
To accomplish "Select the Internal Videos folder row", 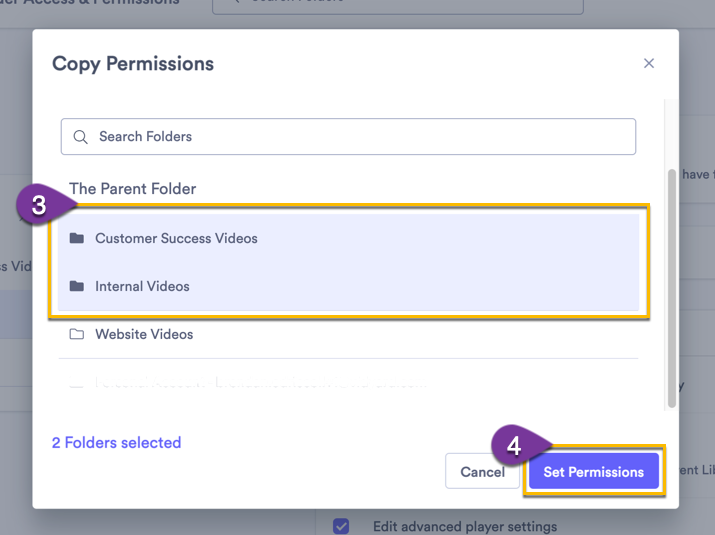I will click(348, 286).
